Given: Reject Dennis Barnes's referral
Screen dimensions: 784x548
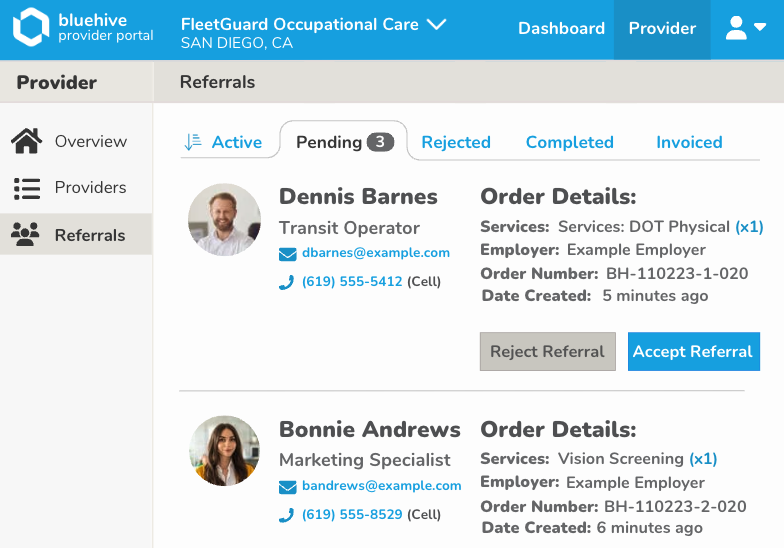Looking at the screenshot, I should pos(547,352).
